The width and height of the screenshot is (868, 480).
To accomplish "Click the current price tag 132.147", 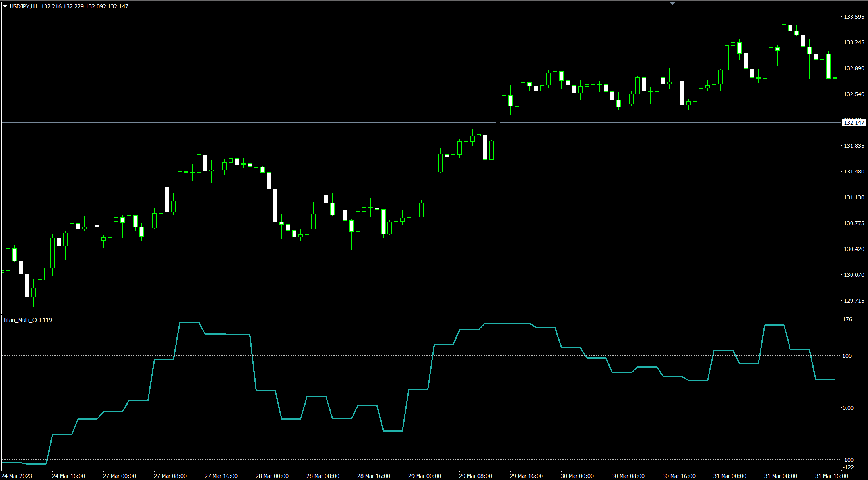I will pos(854,123).
